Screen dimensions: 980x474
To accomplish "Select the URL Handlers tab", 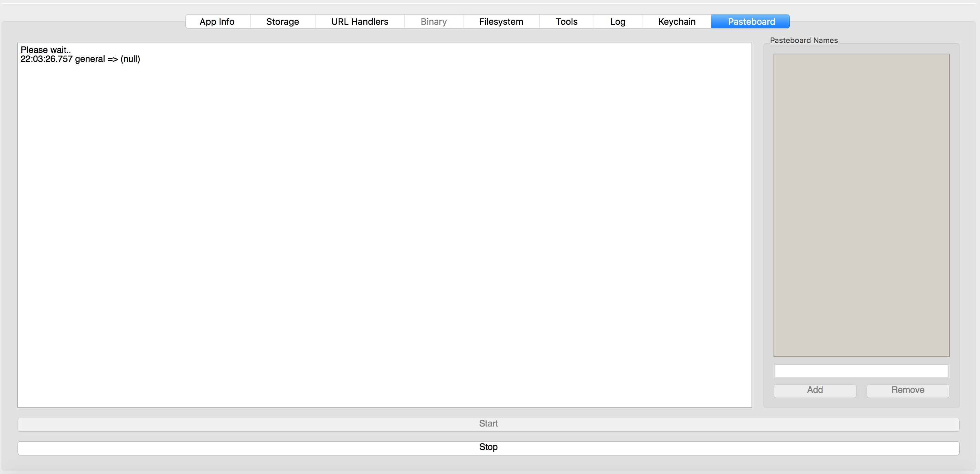I will click(360, 22).
